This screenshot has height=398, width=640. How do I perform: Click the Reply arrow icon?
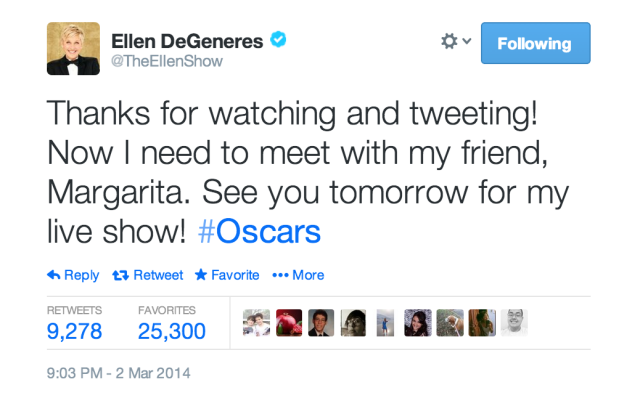(53, 275)
